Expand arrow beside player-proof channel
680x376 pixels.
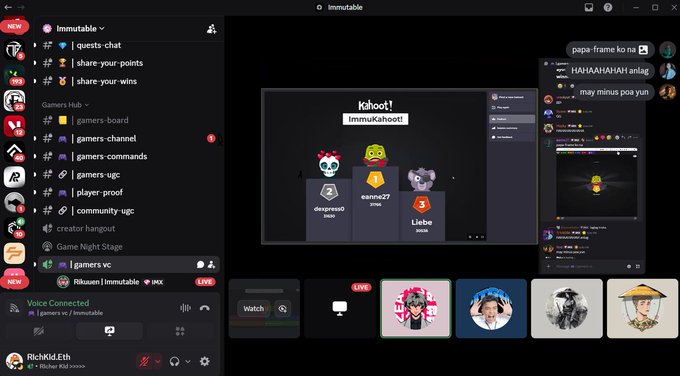pos(35,193)
